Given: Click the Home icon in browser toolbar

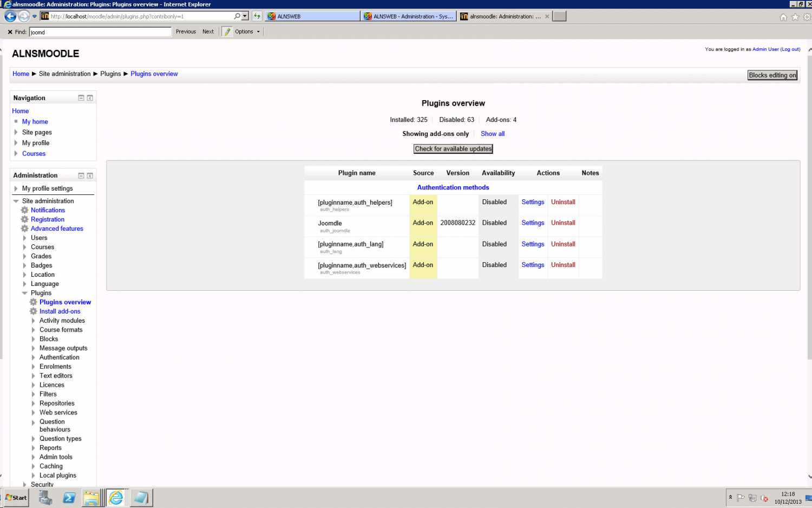Looking at the screenshot, I should (x=783, y=17).
